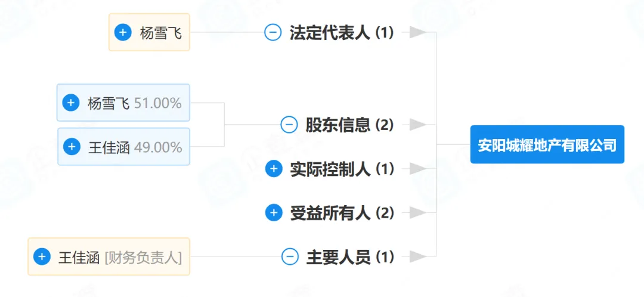Collapse the 主要人员 branch minus icon
The height and width of the screenshot is (297, 644).
[x=290, y=257]
